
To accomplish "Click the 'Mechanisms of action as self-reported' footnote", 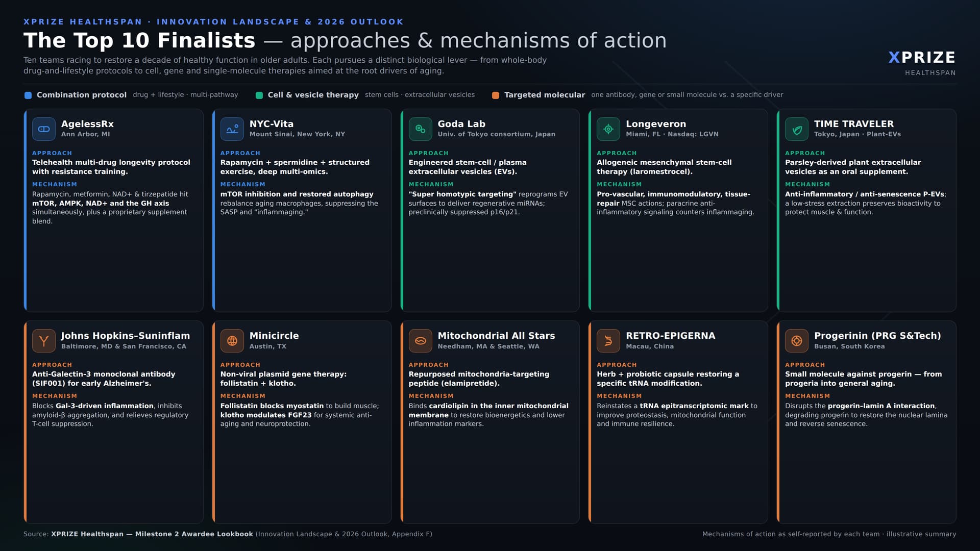I will [829, 534].
